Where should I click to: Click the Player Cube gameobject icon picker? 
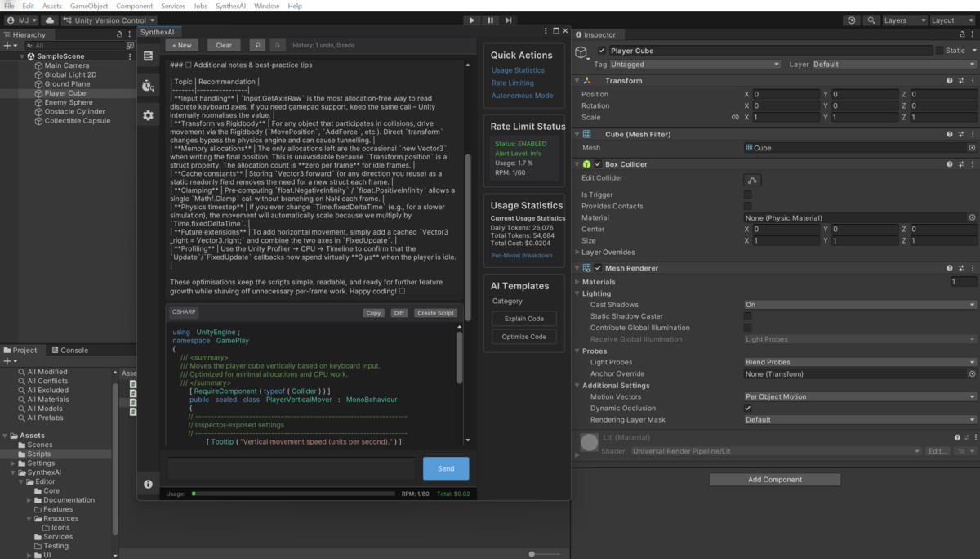pyautogui.click(x=582, y=52)
